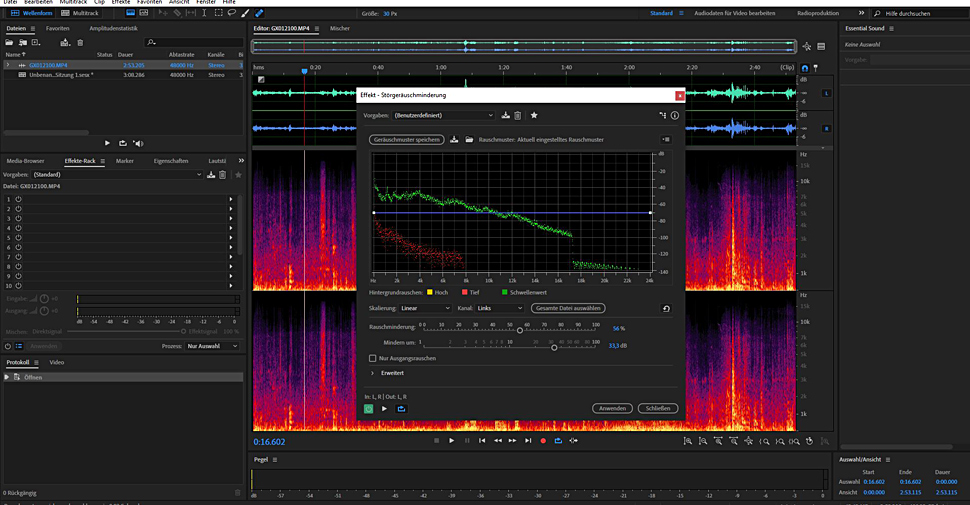Image resolution: width=970 pixels, height=505 pixels.
Task: Open Vorgaben dropdown in Effekt dialog
Action: (443, 115)
